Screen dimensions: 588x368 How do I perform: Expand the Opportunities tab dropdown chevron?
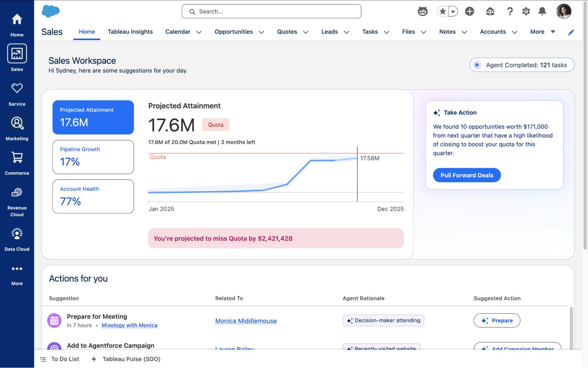pyautogui.click(x=261, y=32)
